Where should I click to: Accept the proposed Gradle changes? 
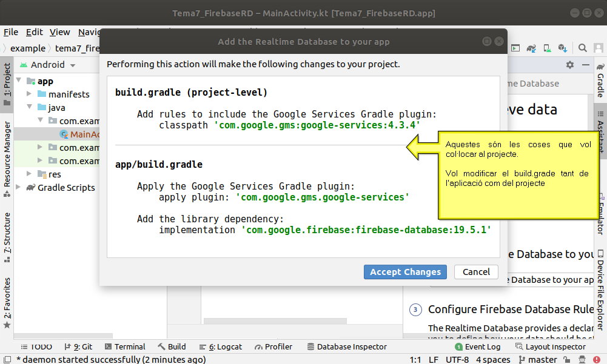tap(405, 272)
